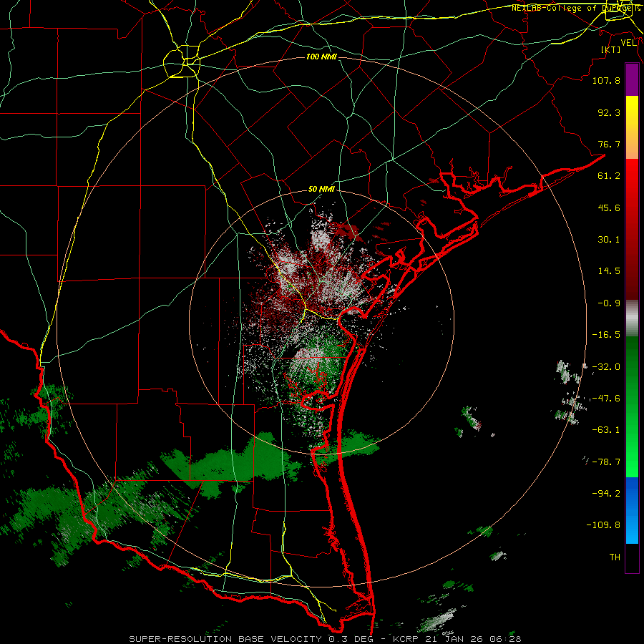Pick the yellow-orange segment of the color bar

632,127
